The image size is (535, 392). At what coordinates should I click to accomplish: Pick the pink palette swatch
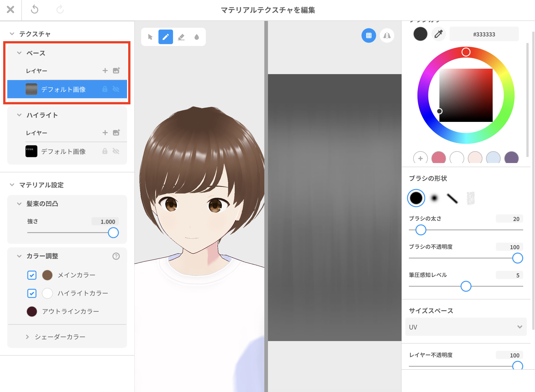coord(438,158)
